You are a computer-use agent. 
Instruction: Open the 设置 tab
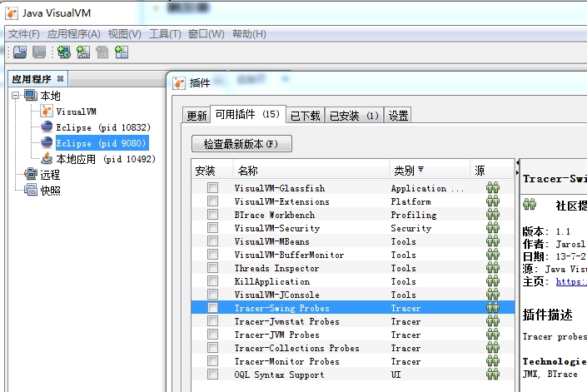(398, 115)
